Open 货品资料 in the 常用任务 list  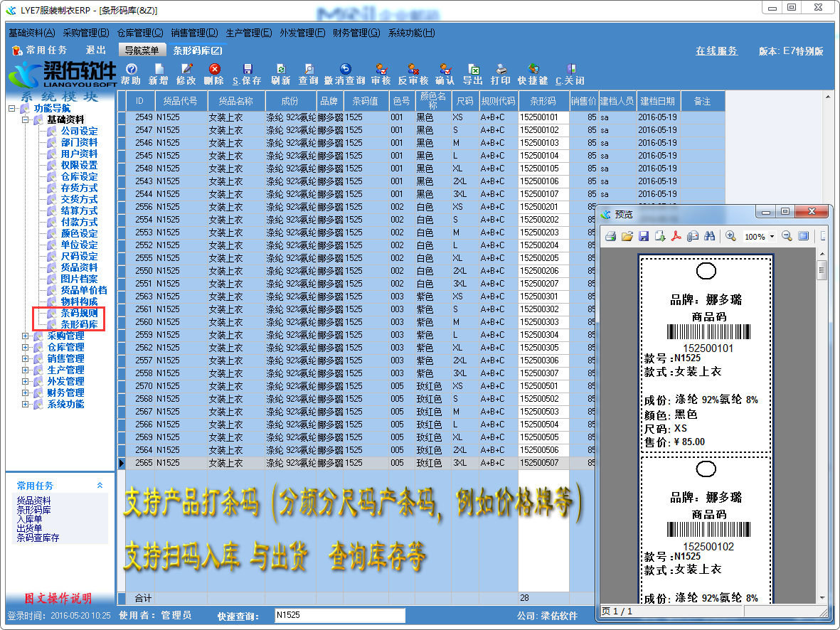(x=33, y=501)
